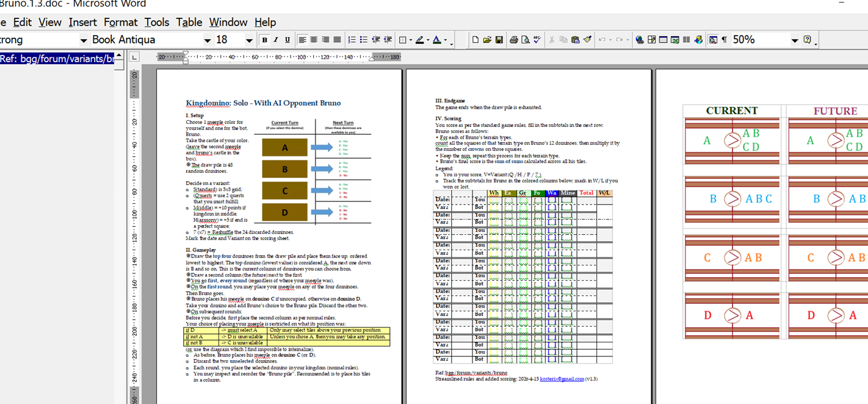Expand the font size dropdown showing 18
868x404 pixels.
click(x=249, y=40)
